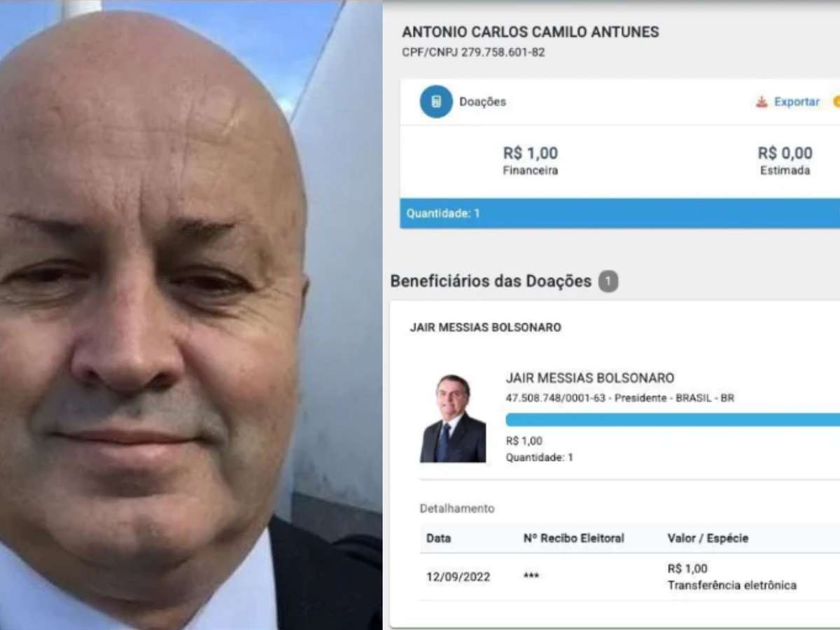Open Exportar link to export donations
The width and height of the screenshot is (840, 630).
tap(797, 102)
